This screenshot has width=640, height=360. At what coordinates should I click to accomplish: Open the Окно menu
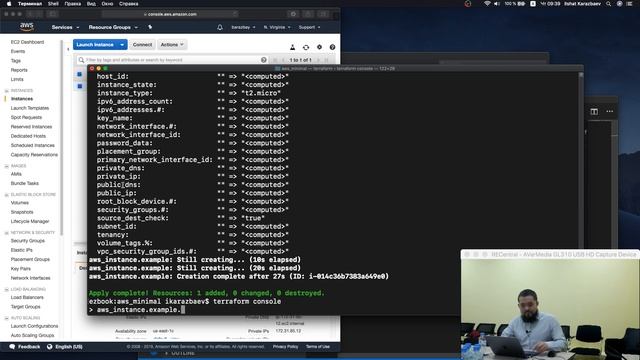click(x=107, y=4)
